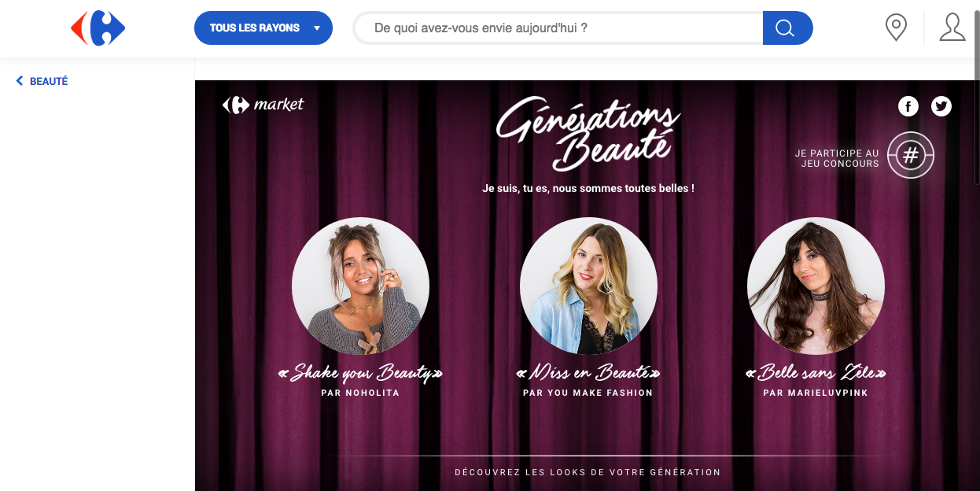Click the Carrefour logo in header
Viewport: 980px width, 491px height.
coord(98,28)
